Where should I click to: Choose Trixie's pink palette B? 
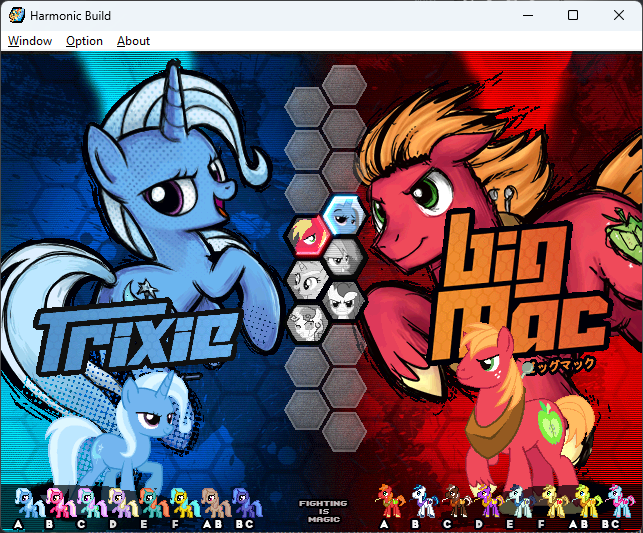[60, 502]
